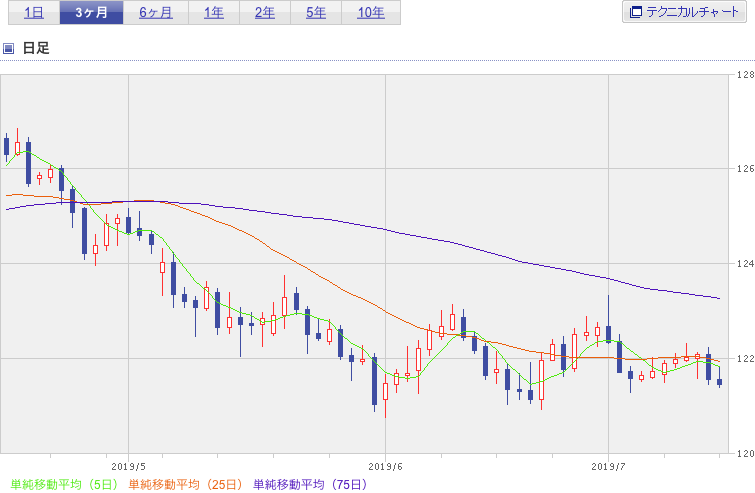755x493 pixels.
Task: Click the 単純移動平均(5日) legend label
Action: 64,484
